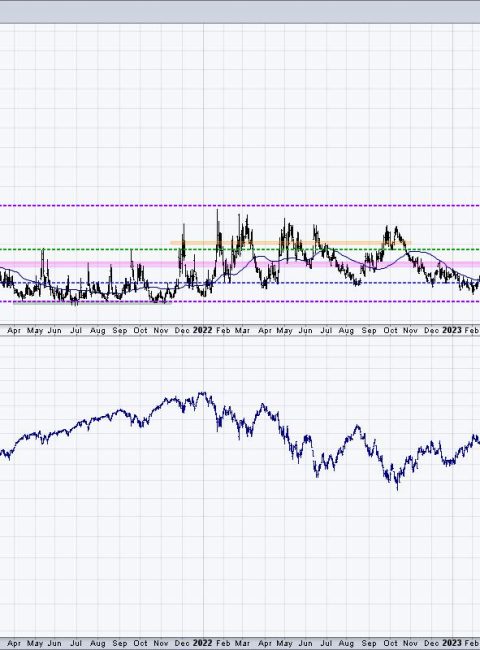Click the October 2022 peak in upper chart
The width and height of the screenshot is (480, 650).
(397, 228)
